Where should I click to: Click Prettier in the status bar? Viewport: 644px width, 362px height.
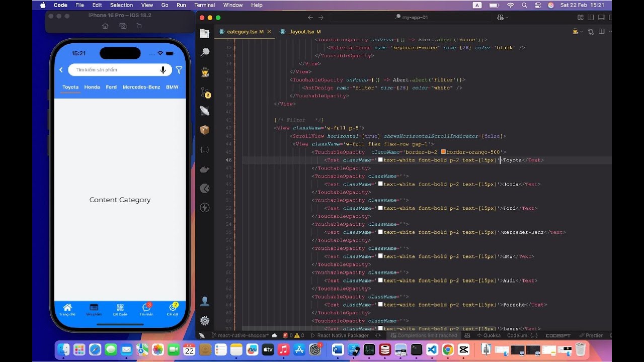click(x=591, y=335)
